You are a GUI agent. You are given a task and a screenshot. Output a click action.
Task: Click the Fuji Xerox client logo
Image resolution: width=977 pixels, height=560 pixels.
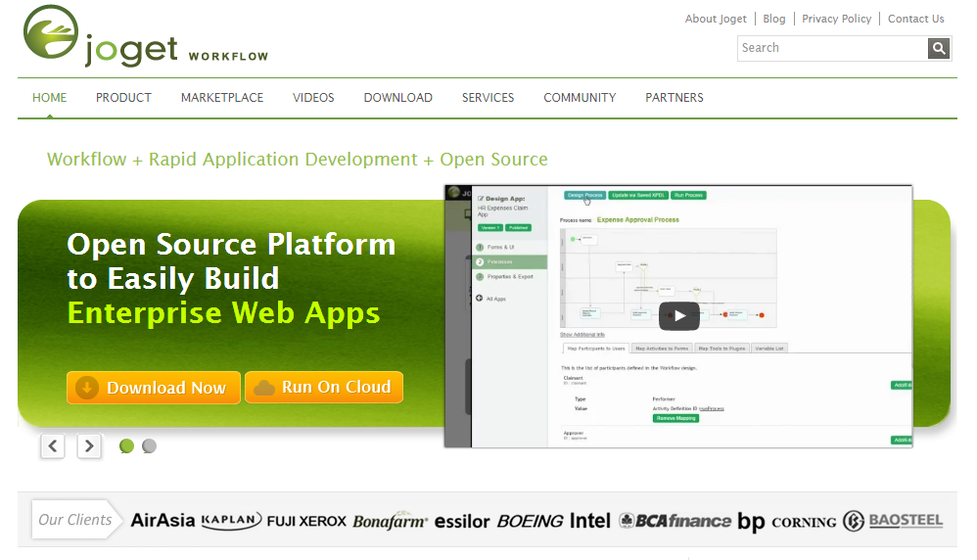click(x=306, y=521)
